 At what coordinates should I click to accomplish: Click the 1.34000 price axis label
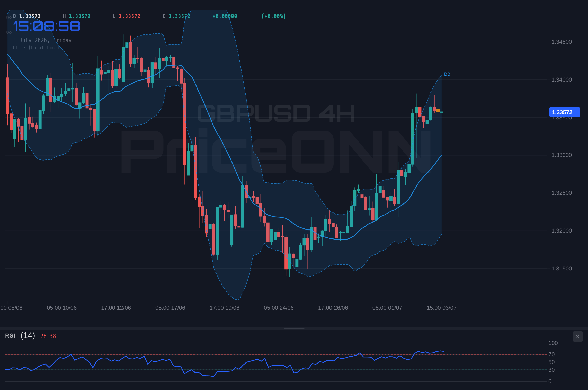(x=562, y=80)
